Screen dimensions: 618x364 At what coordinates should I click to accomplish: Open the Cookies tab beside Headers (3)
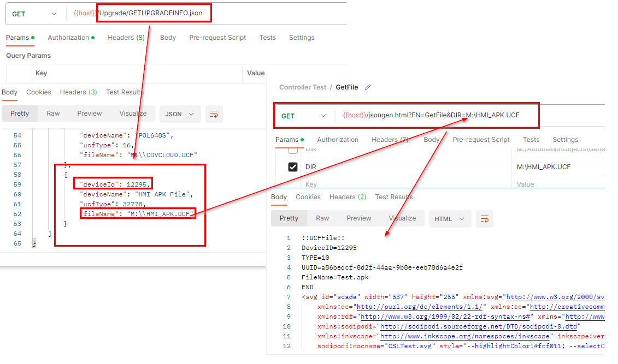point(39,92)
